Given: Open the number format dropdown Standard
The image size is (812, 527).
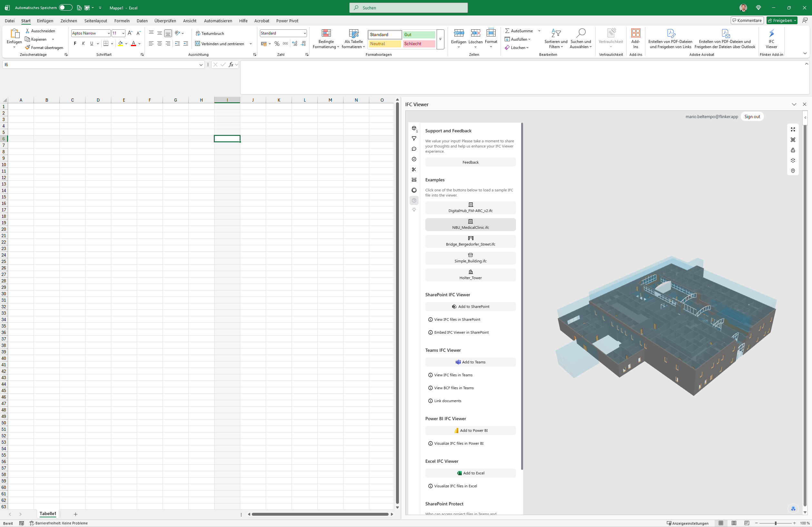Looking at the screenshot, I should pos(304,33).
